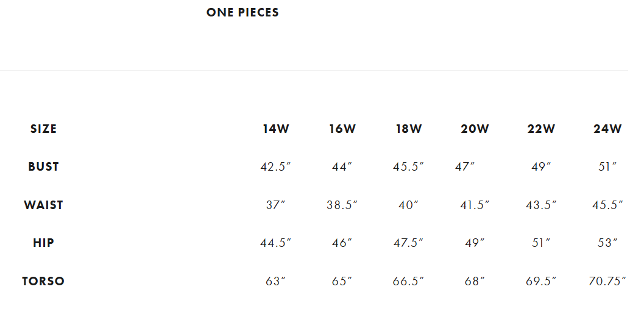This screenshot has height=331, width=644.
Task: Select the WAIST row label
Action: click(43, 205)
